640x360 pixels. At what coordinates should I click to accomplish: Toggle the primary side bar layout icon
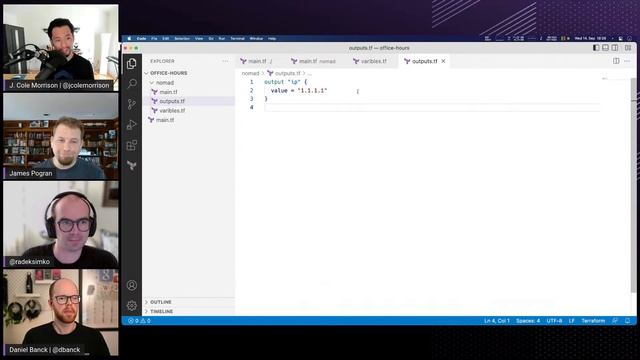click(596, 48)
